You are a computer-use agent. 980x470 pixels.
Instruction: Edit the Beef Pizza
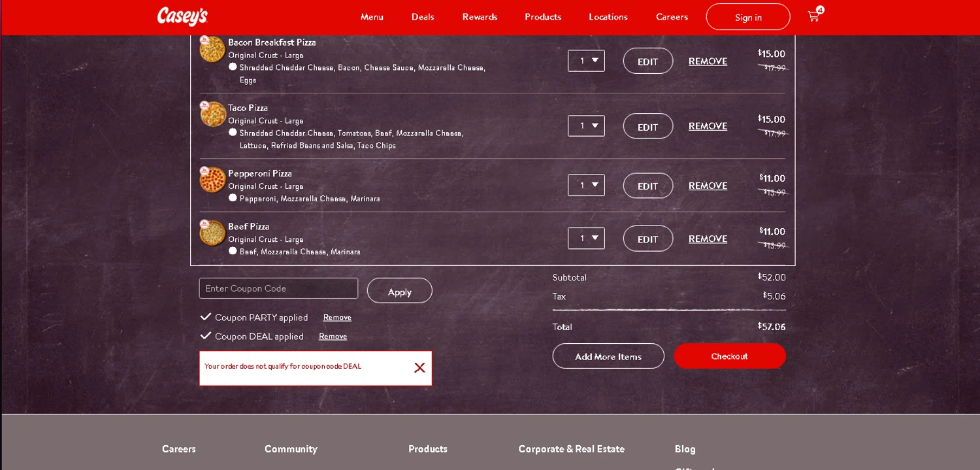tap(647, 239)
